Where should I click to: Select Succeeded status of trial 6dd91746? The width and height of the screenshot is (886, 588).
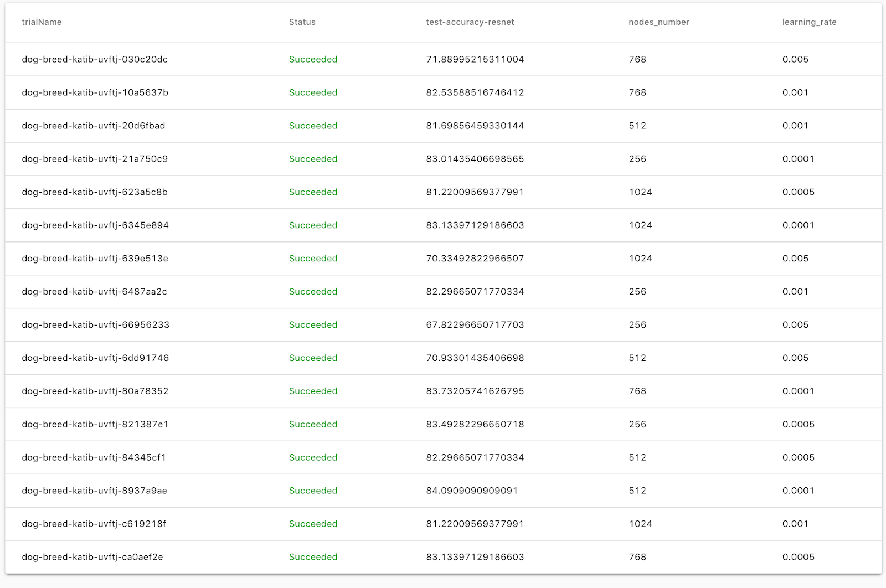(x=313, y=358)
